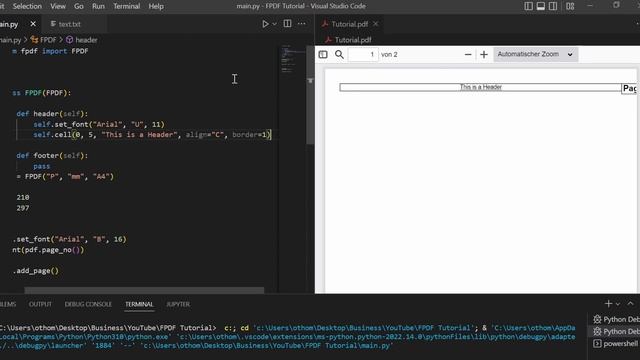
Task: Click the value 210 in editor
Action: (23, 197)
